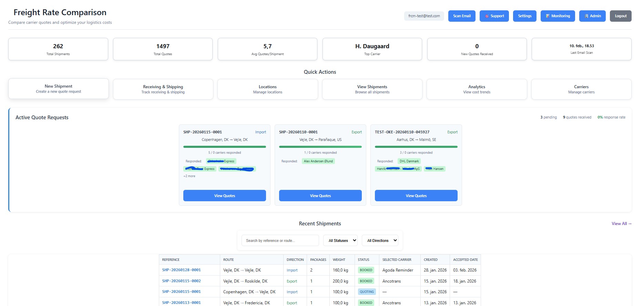Click SHP-20260110-0001 title in the quote card
Viewport: 644px width, 306px height.
tap(298, 132)
